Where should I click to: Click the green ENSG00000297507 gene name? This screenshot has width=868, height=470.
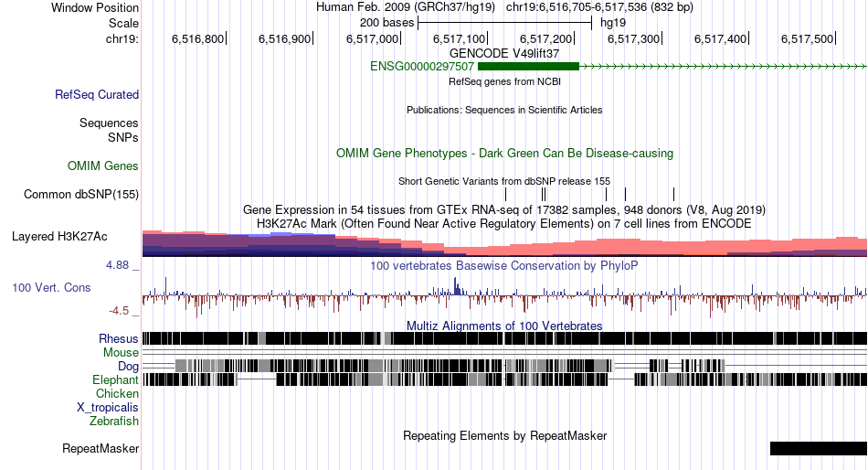(422, 67)
